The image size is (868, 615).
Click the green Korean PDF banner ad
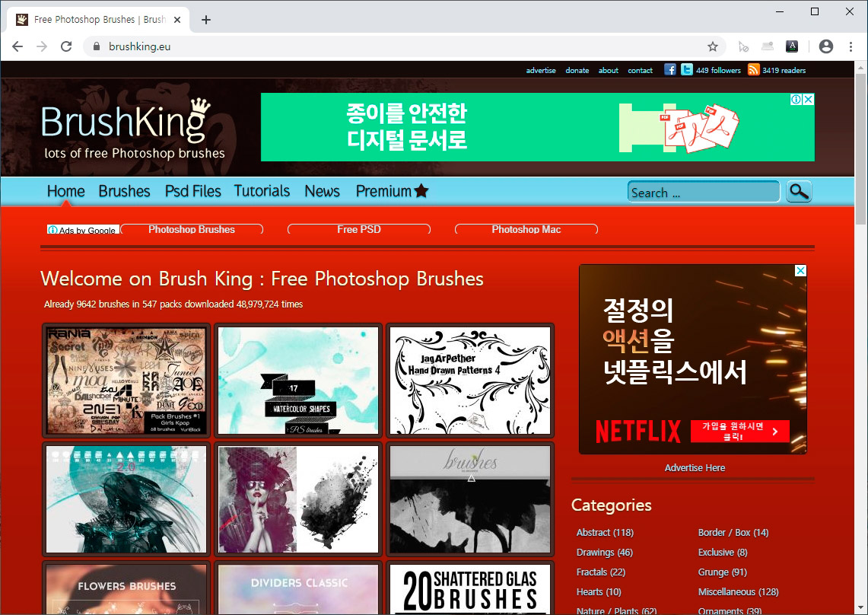[538, 127]
